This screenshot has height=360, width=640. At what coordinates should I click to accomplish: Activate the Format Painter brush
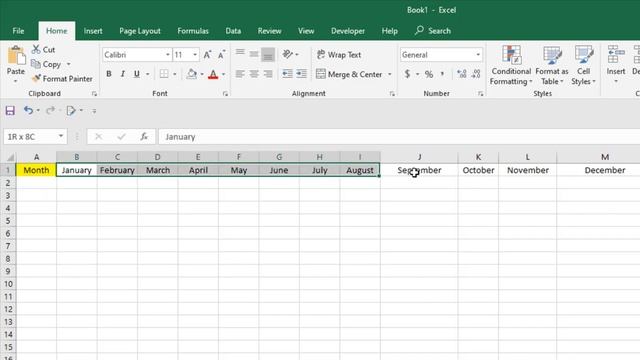pos(62,78)
